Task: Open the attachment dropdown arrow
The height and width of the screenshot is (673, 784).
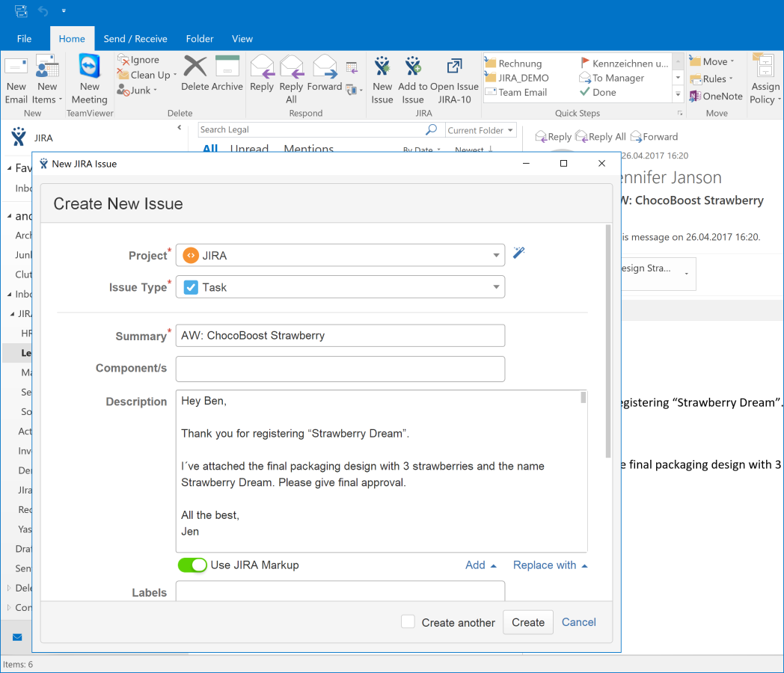Action: [x=687, y=273]
